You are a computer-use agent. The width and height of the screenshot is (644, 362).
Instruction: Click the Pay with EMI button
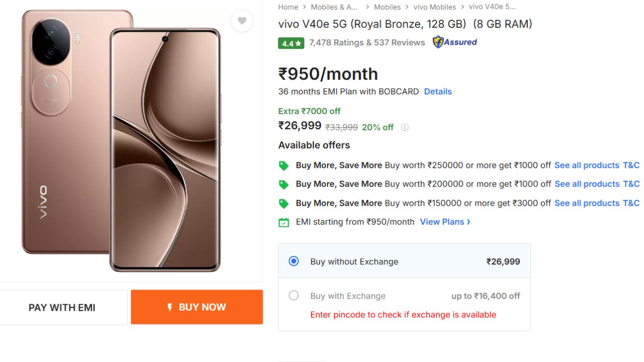click(62, 307)
